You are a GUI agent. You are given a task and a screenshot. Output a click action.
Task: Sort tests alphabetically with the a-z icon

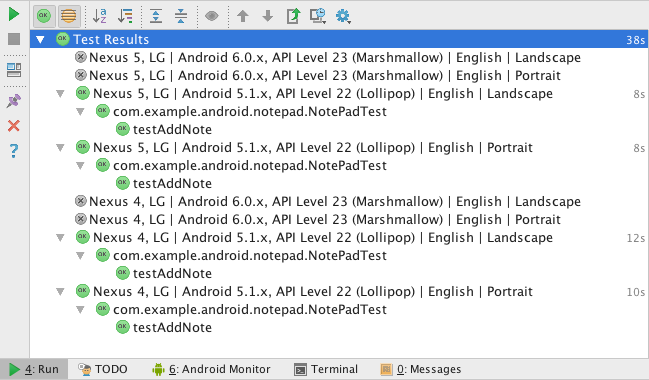[100, 16]
